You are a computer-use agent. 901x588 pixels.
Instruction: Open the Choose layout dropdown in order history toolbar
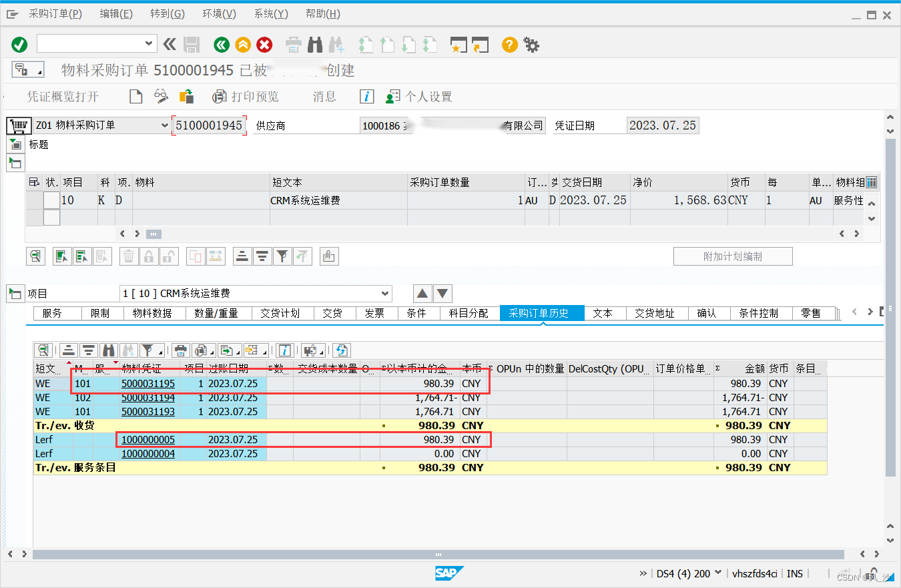[256, 350]
